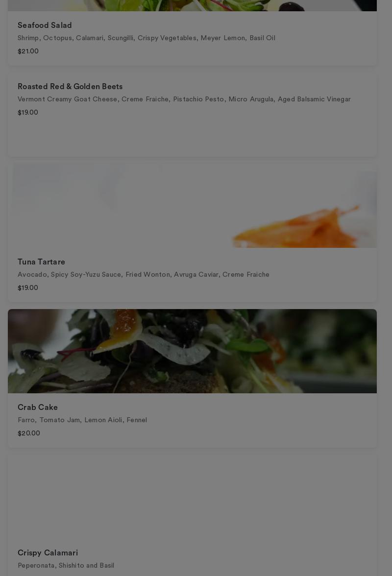Select the Tuna Tartare ingredients description
This screenshot has width=392, height=576.
(x=143, y=274)
